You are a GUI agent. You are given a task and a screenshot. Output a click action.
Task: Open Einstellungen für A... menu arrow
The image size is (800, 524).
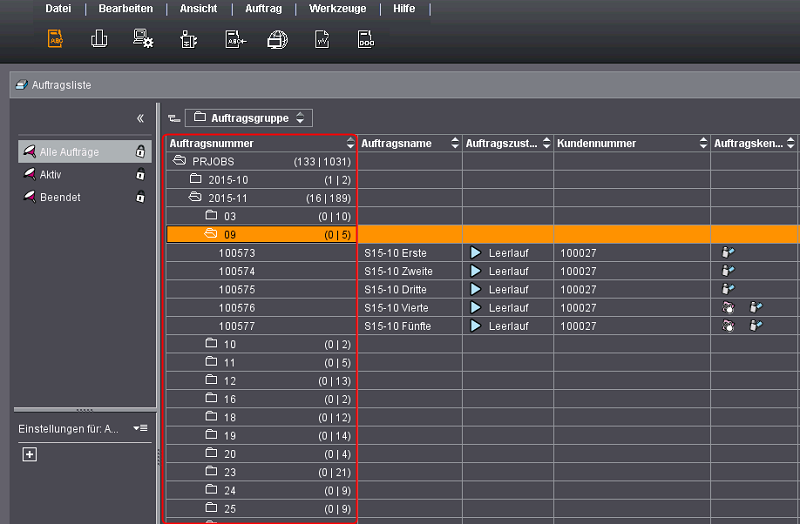click(140, 428)
